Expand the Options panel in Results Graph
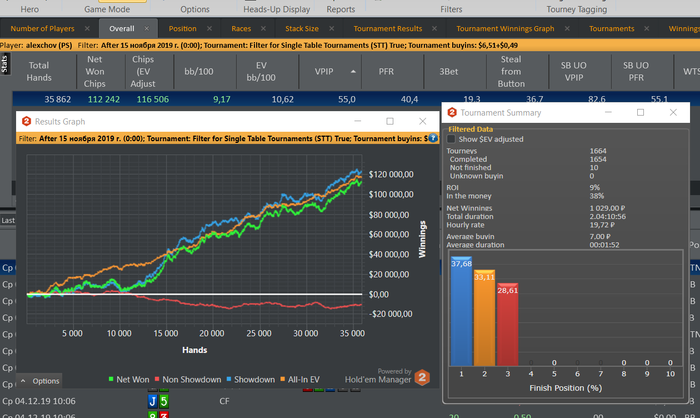Image resolution: width=700 pixels, height=418 pixels. click(x=39, y=381)
